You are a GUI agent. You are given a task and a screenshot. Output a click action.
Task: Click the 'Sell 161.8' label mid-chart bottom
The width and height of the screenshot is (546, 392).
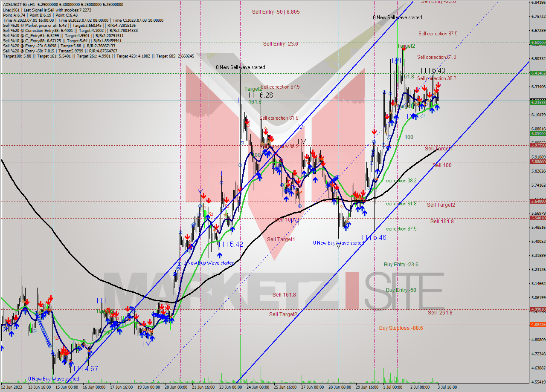[285, 295]
